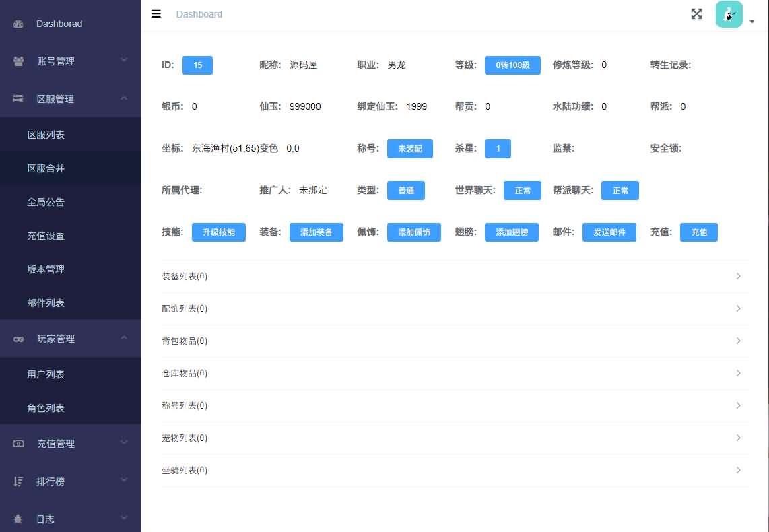Expand the 宠物列表(0) panel
This screenshot has height=532, width=769.
(x=455, y=438)
